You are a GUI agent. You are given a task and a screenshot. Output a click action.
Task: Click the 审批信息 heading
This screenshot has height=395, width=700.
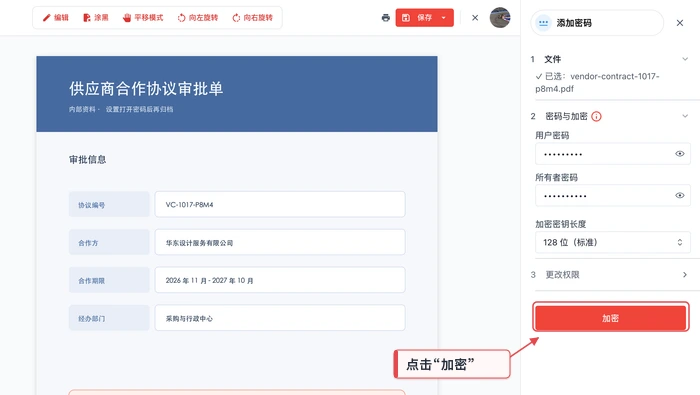[88, 160]
